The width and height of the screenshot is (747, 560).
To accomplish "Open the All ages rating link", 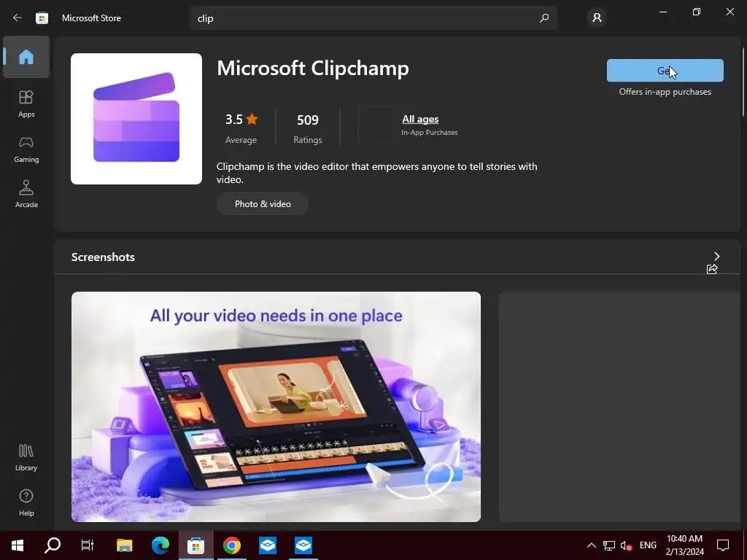I will tap(420, 119).
